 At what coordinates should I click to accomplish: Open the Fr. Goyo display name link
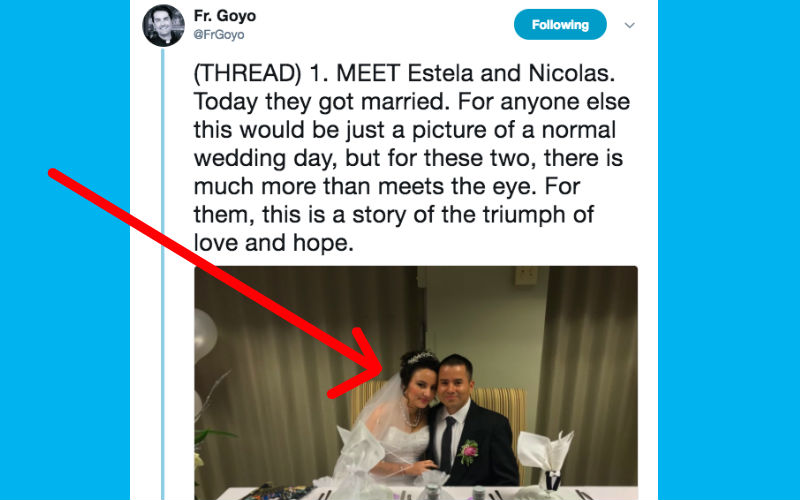(x=225, y=16)
